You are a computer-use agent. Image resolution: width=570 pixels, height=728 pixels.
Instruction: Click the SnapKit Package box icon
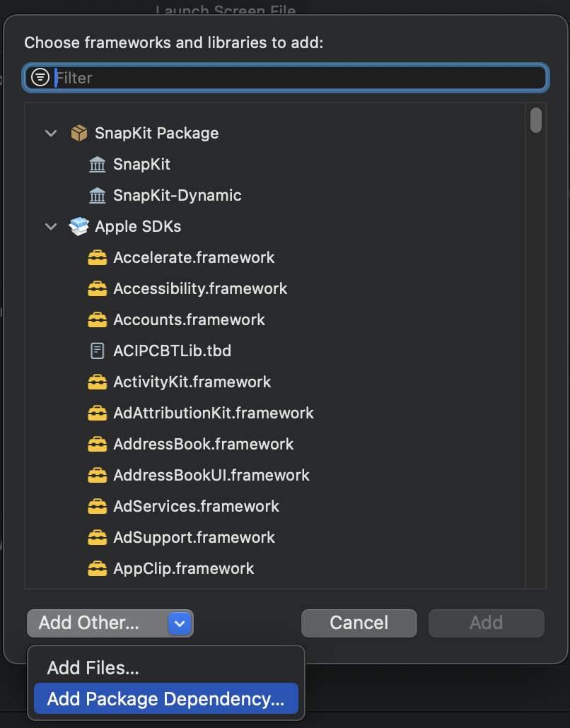coord(79,134)
